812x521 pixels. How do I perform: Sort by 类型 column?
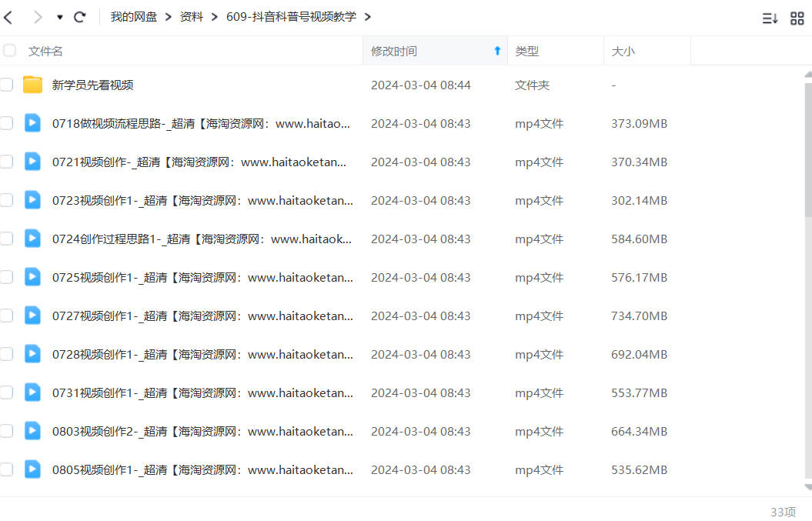click(526, 52)
